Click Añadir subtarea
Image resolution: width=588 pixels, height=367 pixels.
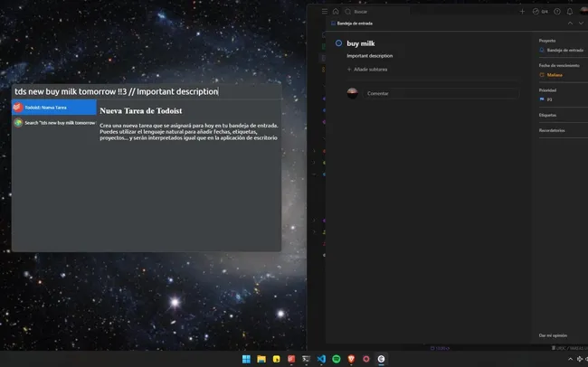coord(367,70)
